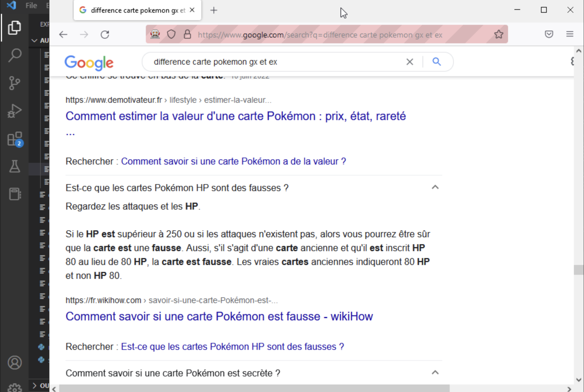
Task: Minimize the browser window
Action: (x=517, y=10)
